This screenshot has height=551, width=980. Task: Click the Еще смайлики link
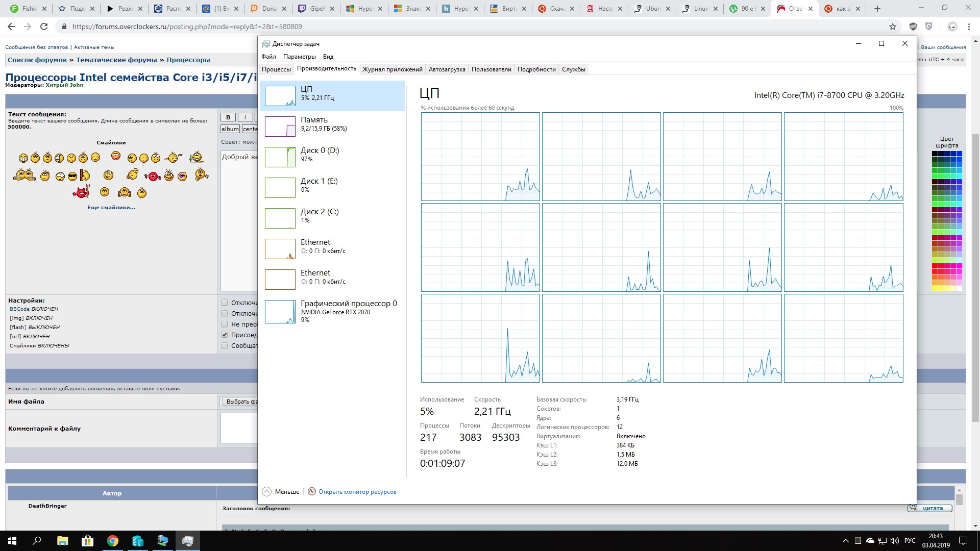point(111,208)
